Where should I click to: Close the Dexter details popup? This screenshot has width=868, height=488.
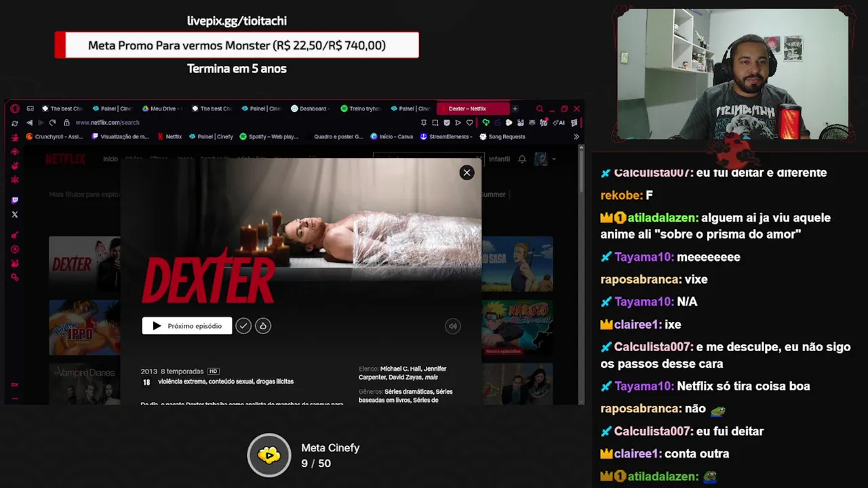coord(467,173)
